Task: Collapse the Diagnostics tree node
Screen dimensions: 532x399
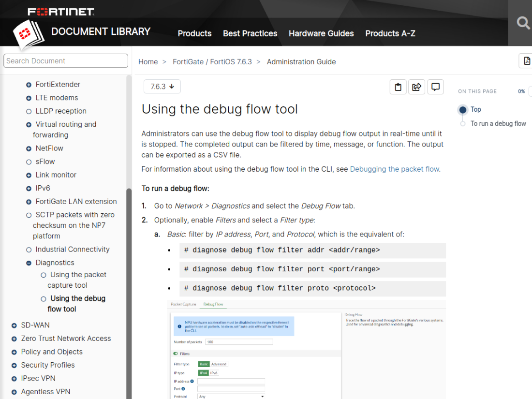Action: tap(29, 263)
